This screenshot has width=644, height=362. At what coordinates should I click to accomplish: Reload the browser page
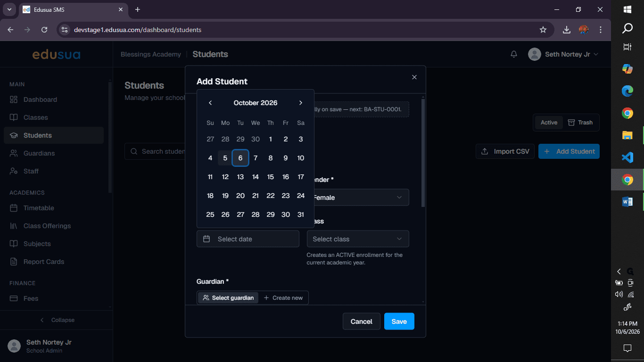click(44, 30)
